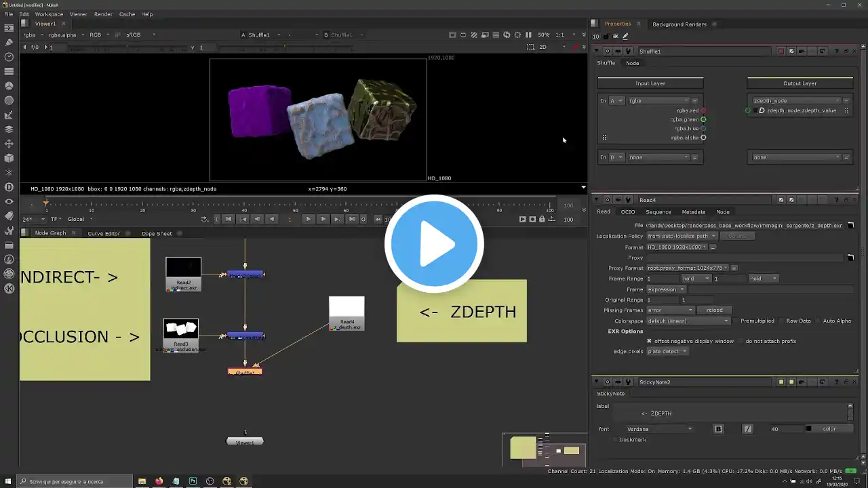Click the italic button for StickyNote2 font

point(748,429)
